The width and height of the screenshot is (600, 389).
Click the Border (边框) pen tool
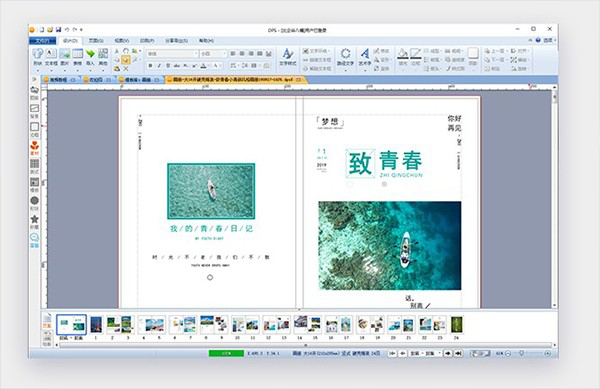coord(416,57)
